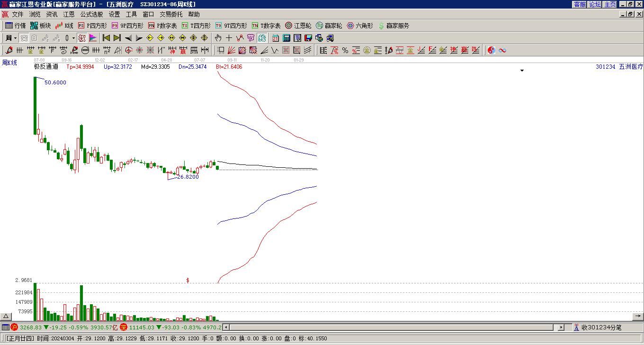Image resolution: width=644 pixels, height=345 pixels.
Task: Open the 窗口 menu
Action: coord(148,14)
